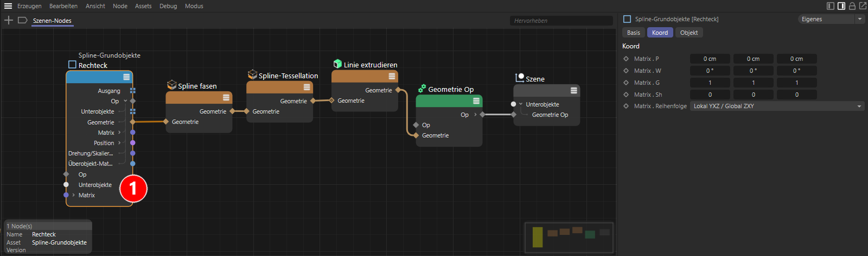Toggle the right panel layout icon

pos(841,6)
